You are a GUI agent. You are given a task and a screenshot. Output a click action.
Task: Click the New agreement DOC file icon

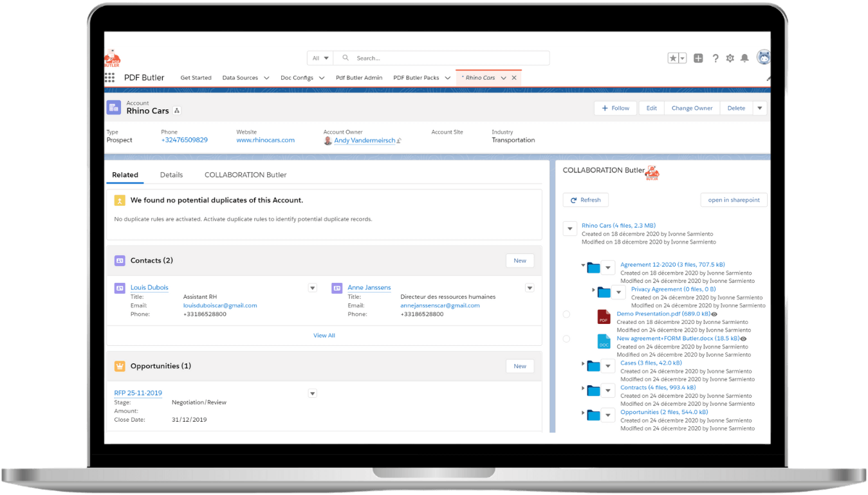(604, 341)
